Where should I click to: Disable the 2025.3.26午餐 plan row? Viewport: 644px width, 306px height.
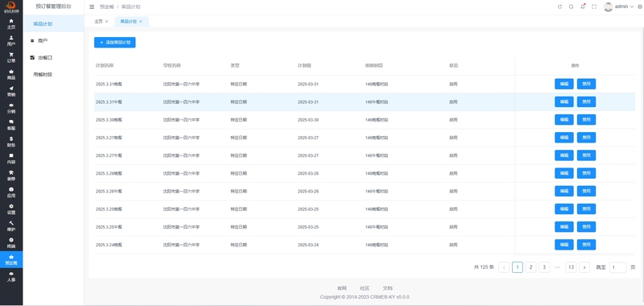coord(586,191)
